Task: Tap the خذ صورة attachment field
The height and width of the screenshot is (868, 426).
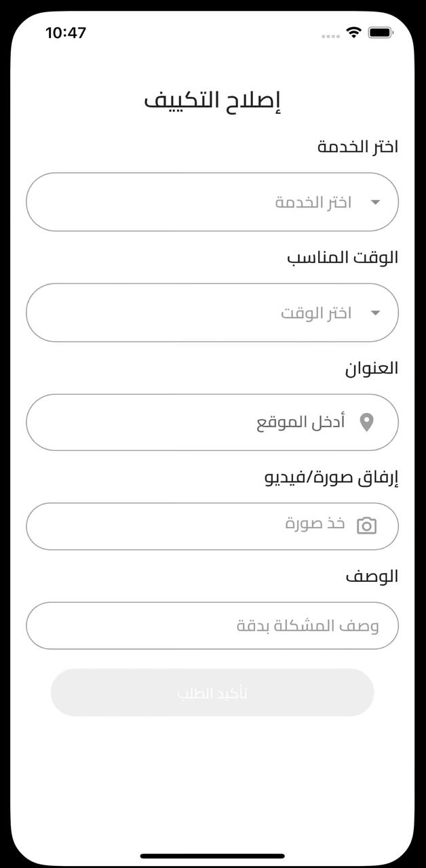Action: pos(212,526)
